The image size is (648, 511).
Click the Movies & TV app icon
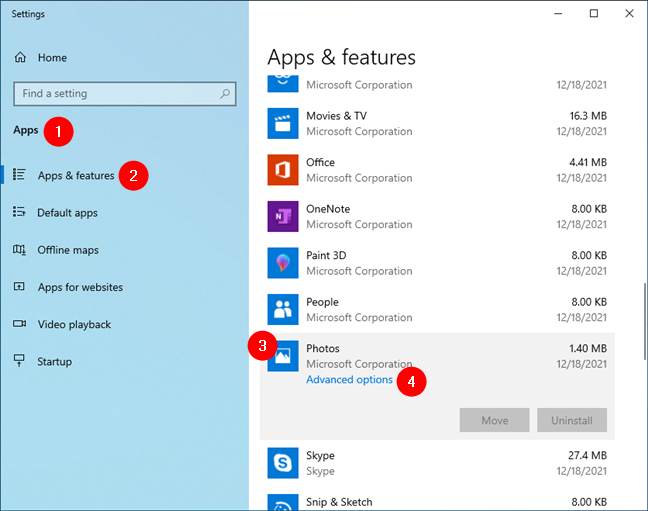click(x=283, y=123)
